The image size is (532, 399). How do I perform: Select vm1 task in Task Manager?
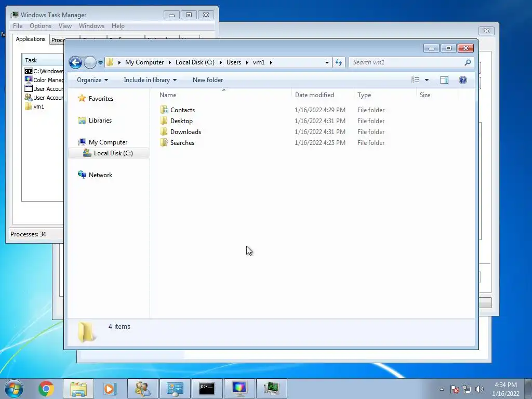coord(35,106)
